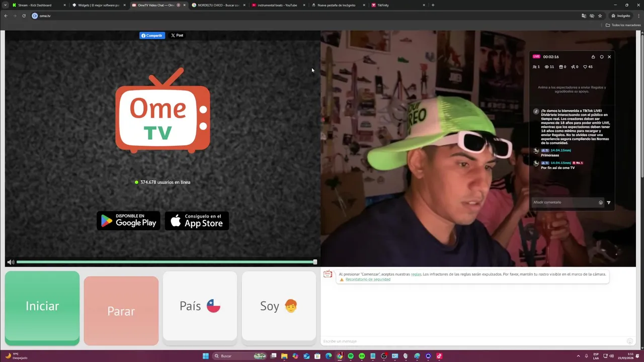Screen dimensions: 644x362
Task: Click the crossed-eye tracking protection icon
Action: click(592, 16)
